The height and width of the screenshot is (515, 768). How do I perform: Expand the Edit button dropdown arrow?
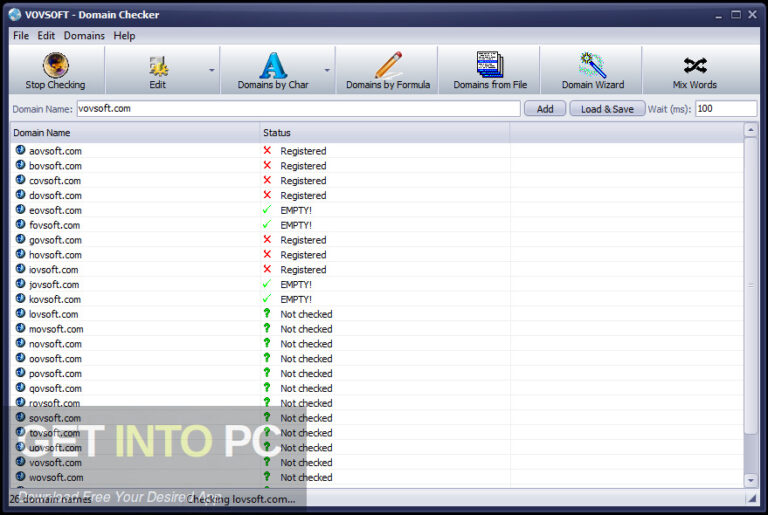click(212, 70)
